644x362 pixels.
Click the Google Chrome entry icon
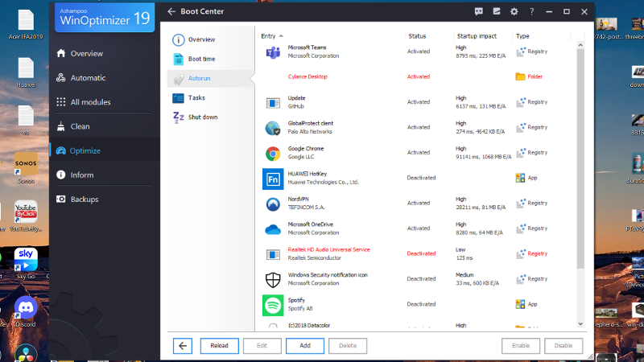273,154
